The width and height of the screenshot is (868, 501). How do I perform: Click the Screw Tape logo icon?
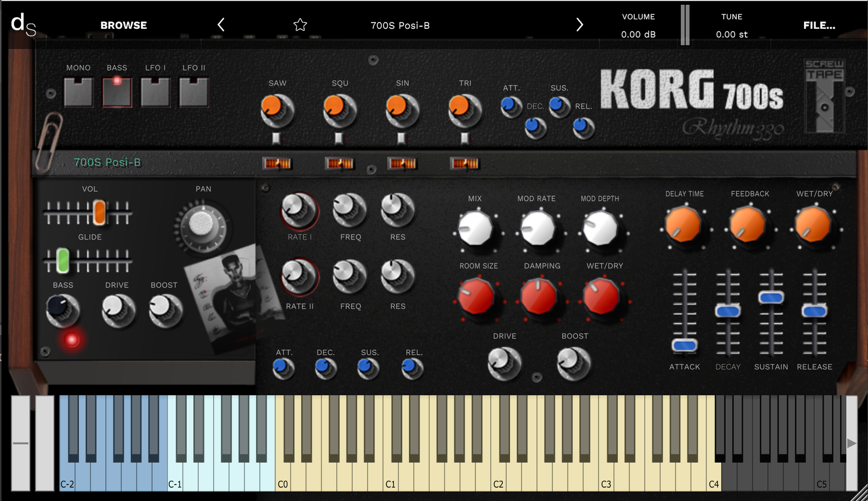[824, 96]
